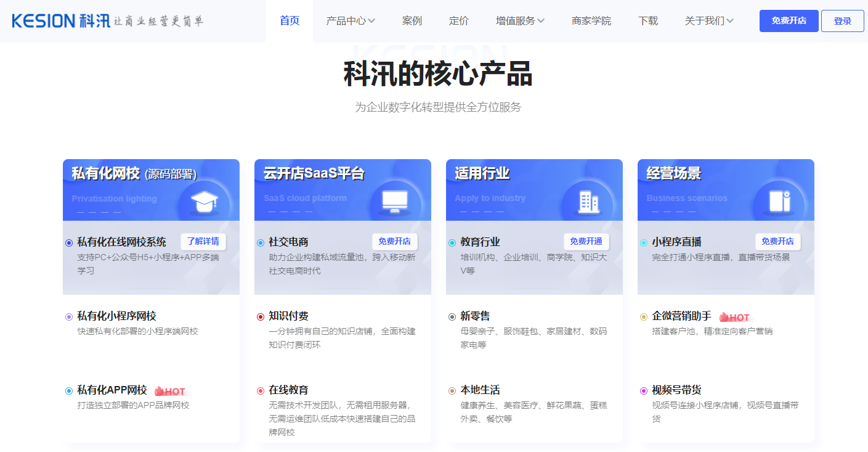
Task: Click the 让商业经营更简单 slogan text
Action: [x=158, y=22]
